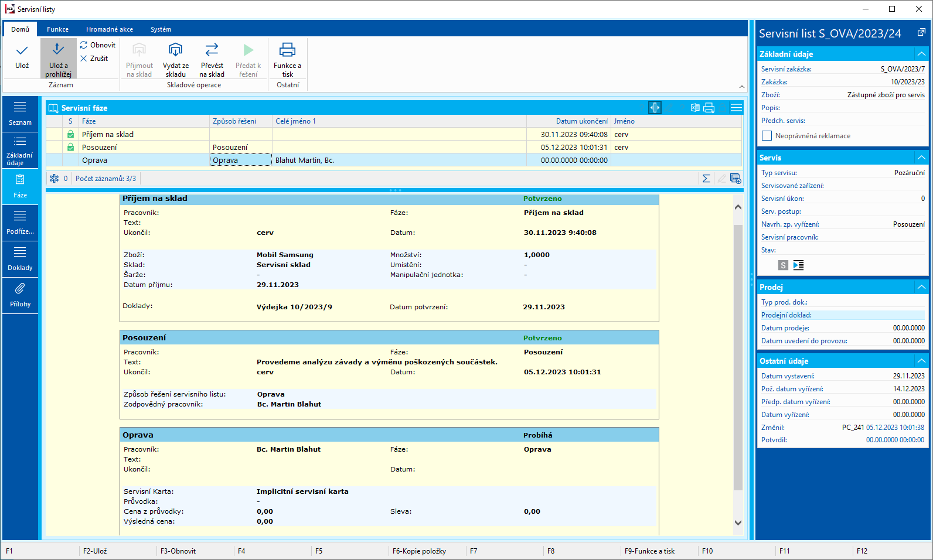Open Funkce a tisk printer icon
Screen dimensions: 933x560
click(287, 50)
